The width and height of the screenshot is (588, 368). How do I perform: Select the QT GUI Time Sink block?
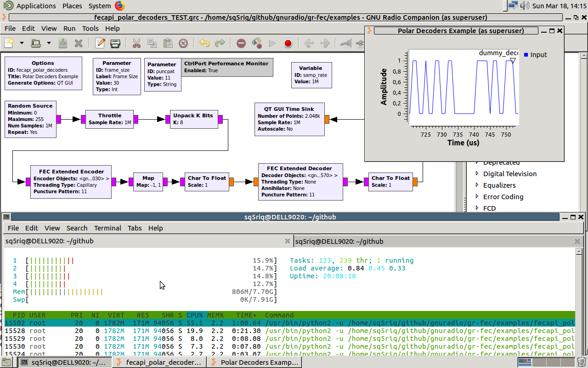tap(289, 119)
